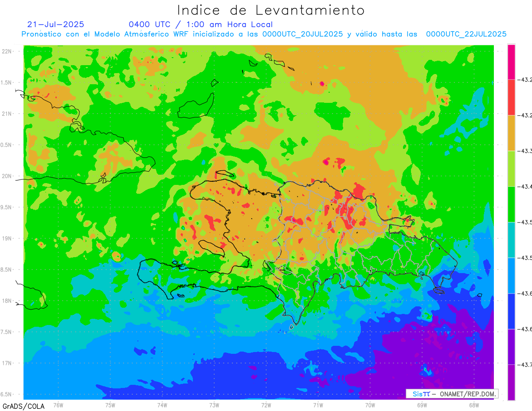Click the "SisTT - ONAMET/REP.DOM." label box
The image size is (532, 411).
(x=452, y=393)
